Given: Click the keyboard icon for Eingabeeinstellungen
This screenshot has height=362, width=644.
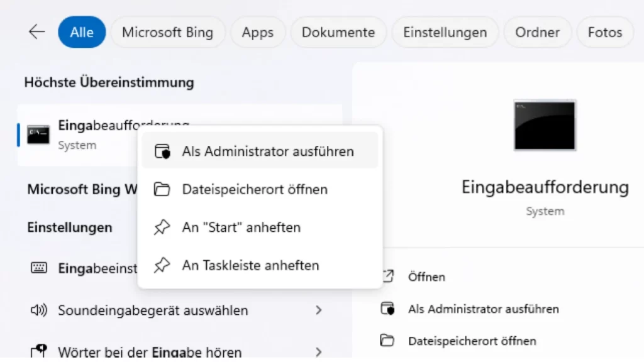Looking at the screenshot, I should pyautogui.click(x=39, y=268).
